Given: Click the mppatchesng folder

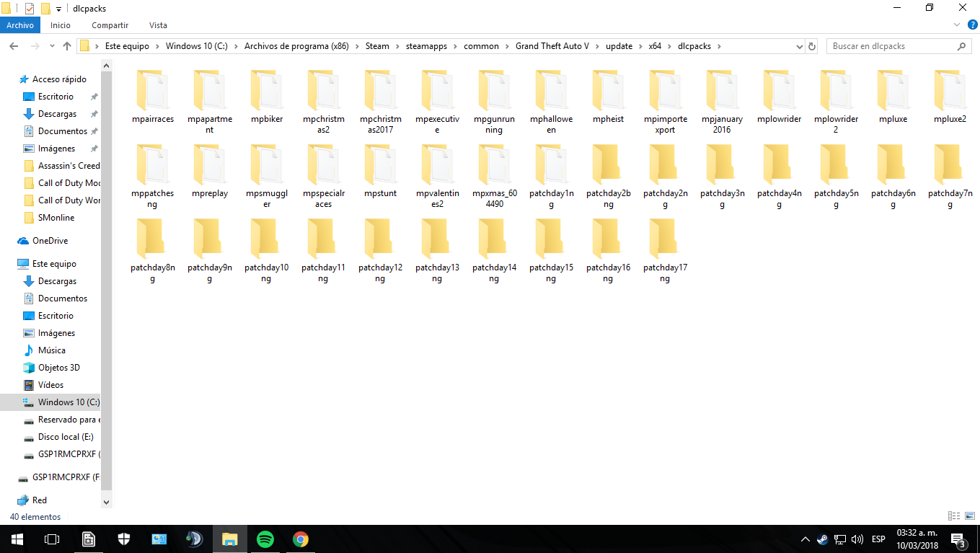Looking at the screenshot, I should click(152, 177).
